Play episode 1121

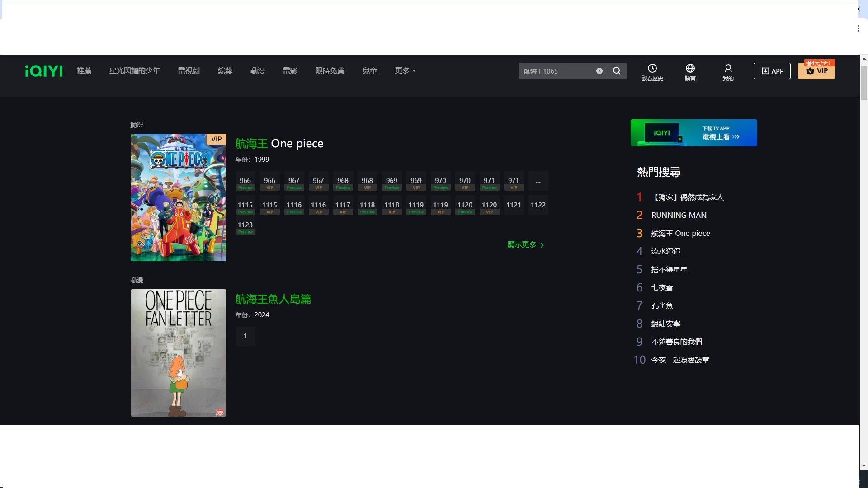coord(514,206)
